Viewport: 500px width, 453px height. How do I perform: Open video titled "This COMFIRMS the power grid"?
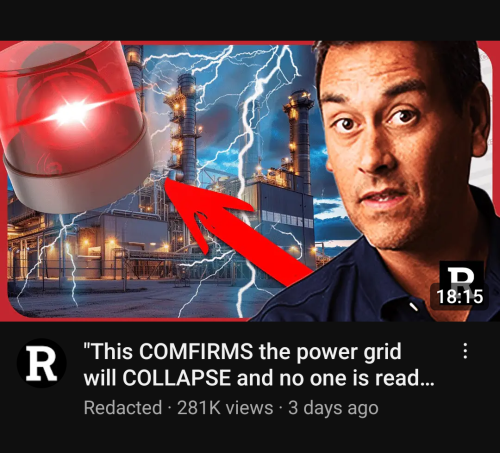click(x=259, y=365)
